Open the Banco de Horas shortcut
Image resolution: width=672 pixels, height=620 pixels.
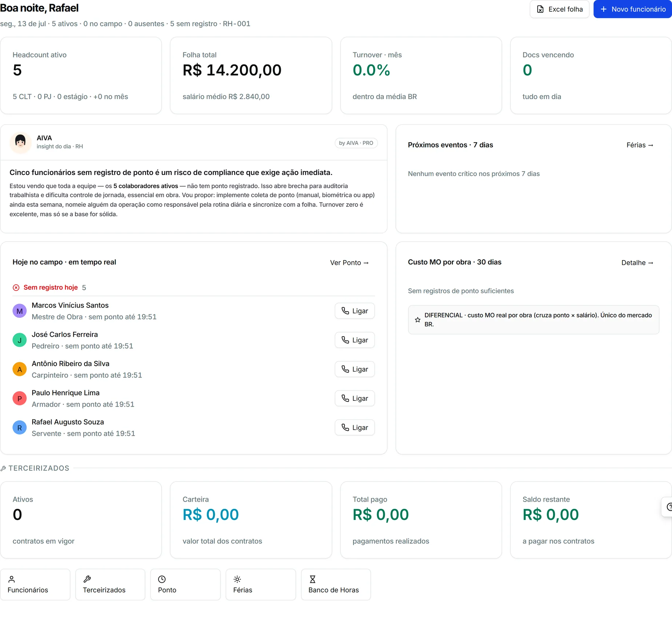336,585
